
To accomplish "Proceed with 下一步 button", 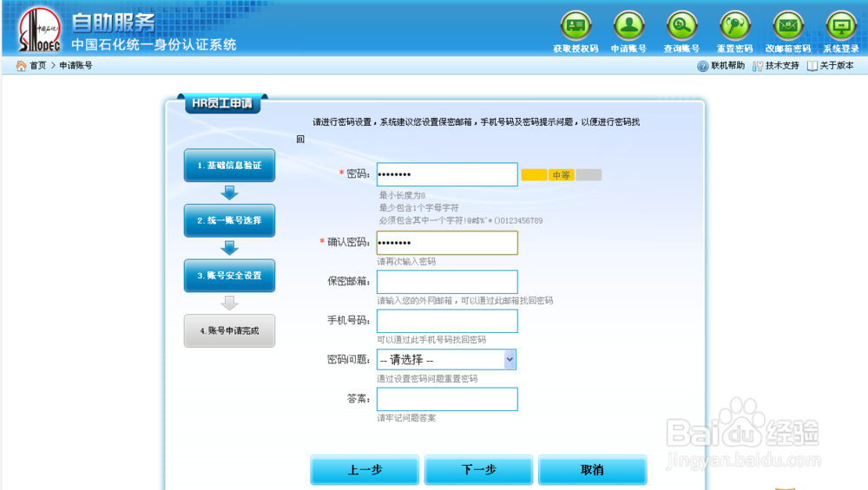I will (479, 469).
